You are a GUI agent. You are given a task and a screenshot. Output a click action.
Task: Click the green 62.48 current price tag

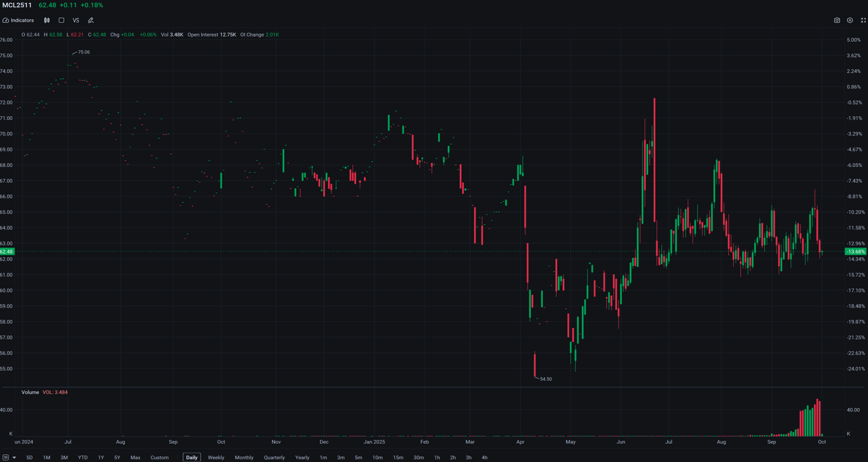[x=6, y=251]
